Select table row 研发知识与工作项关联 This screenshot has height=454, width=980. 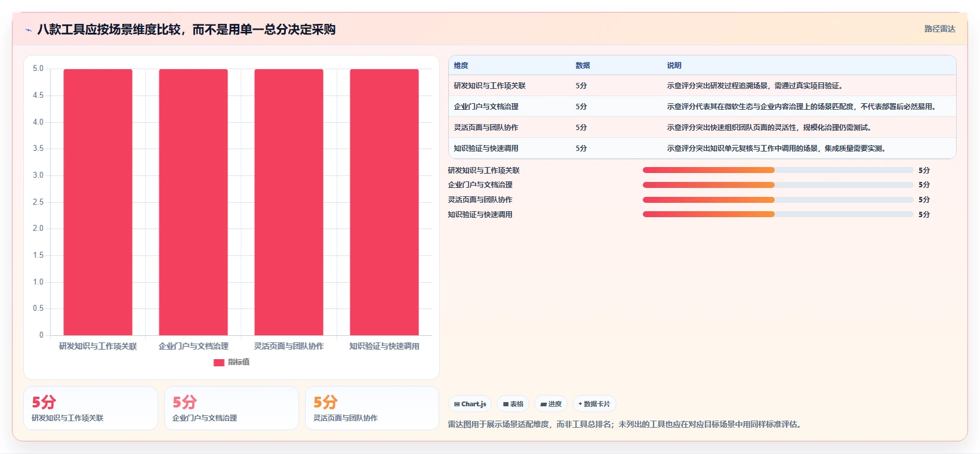point(702,86)
